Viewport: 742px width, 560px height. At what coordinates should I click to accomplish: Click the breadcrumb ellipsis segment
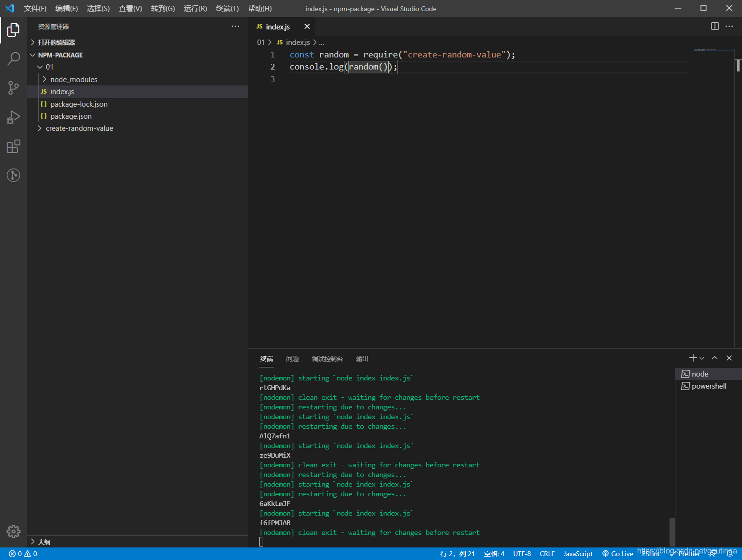(322, 42)
